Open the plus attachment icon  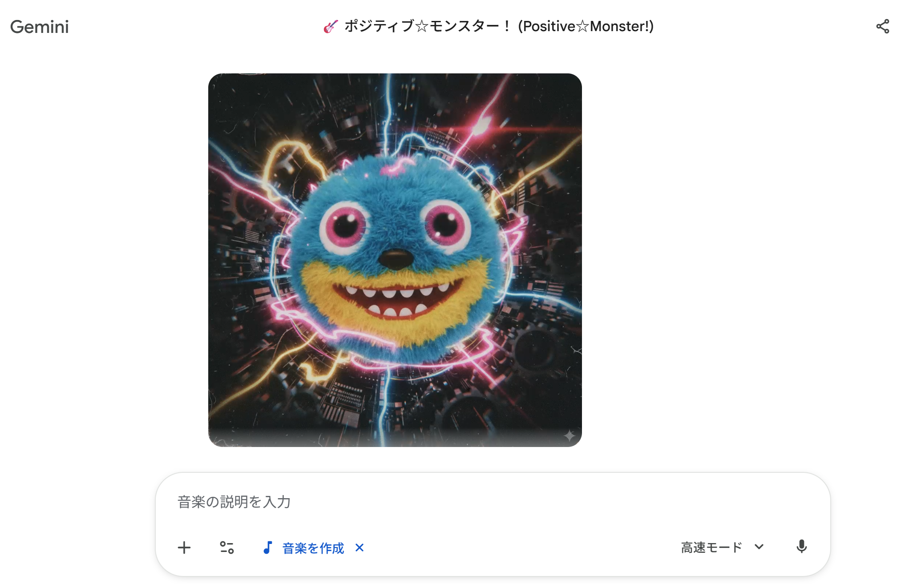point(184,548)
